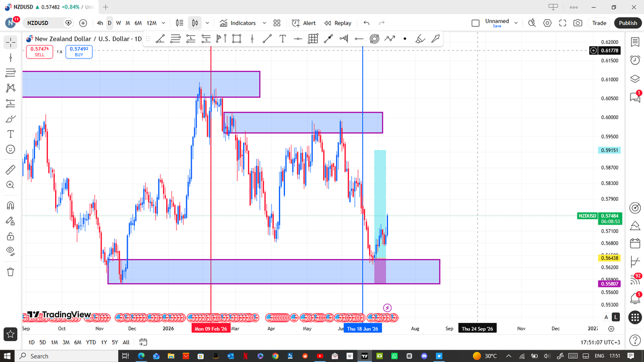
Task: Open the forecasting and measurement tools
Action: pos(11,103)
